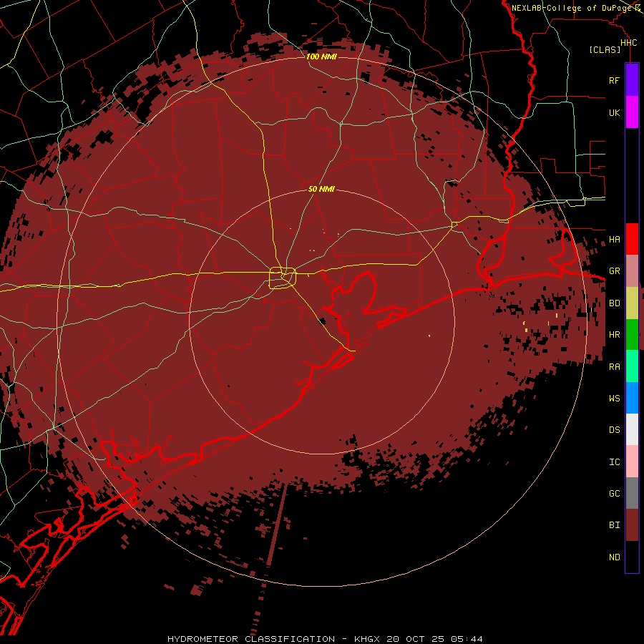The image size is (644, 644).
Task: Click the Hydrometeor Classification KHGX timestamp caption
Action: pyautogui.click(x=325, y=639)
